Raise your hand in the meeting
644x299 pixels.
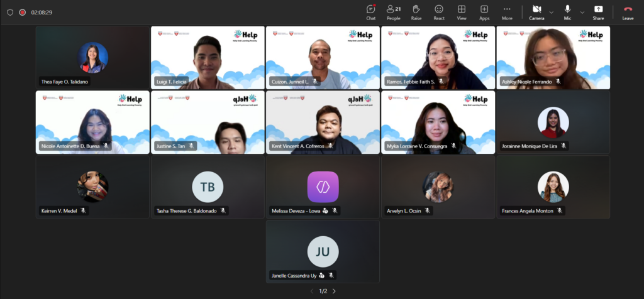[x=416, y=13]
